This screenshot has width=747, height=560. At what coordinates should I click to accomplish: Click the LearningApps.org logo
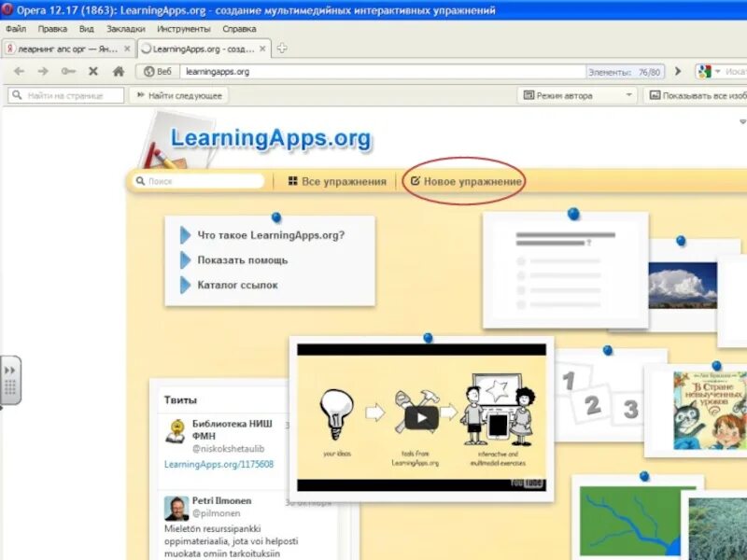click(x=271, y=138)
